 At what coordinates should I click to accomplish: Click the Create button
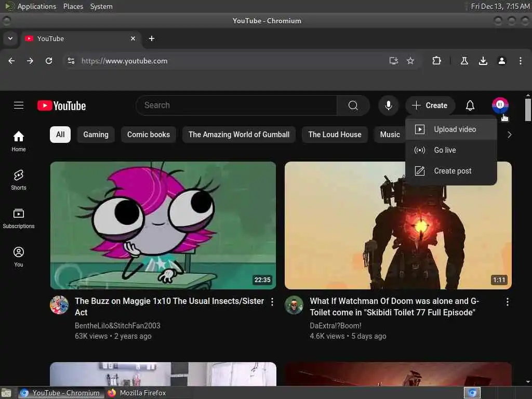tap(430, 105)
